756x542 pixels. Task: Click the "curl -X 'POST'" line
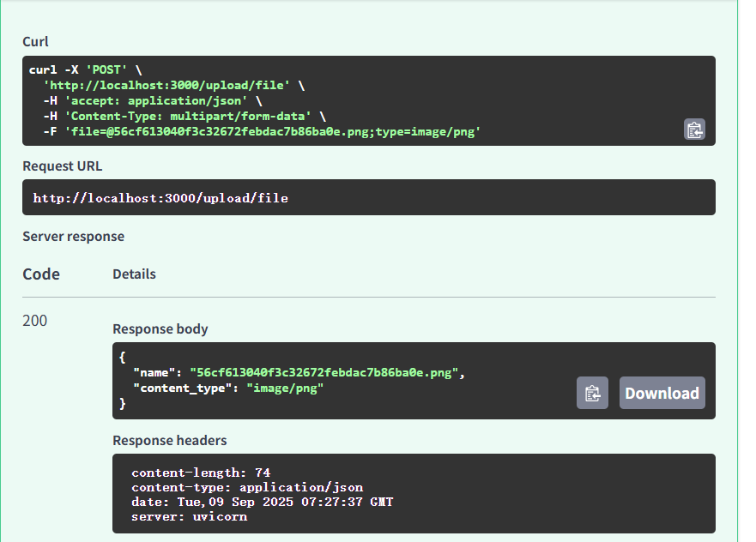(x=85, y=69)
